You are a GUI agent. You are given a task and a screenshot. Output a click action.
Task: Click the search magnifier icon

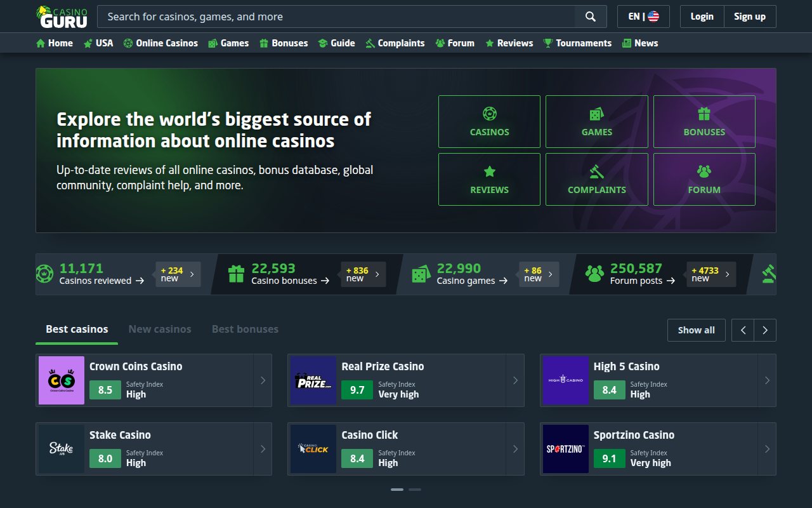pos(591,17)
